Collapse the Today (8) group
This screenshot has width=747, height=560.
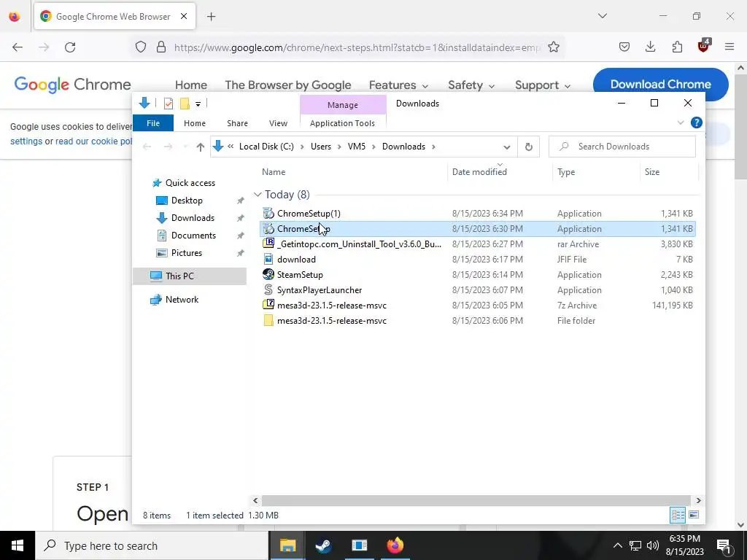coord(258,195)
